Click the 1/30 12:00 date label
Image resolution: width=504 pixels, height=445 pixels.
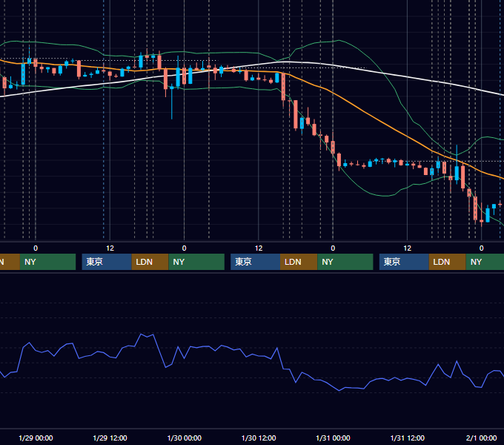point(259,438)
